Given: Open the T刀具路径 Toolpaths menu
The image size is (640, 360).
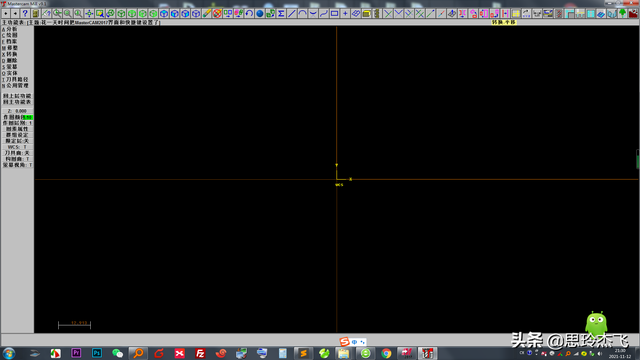Looking at the screenshot, I should (x=15, y=79).
